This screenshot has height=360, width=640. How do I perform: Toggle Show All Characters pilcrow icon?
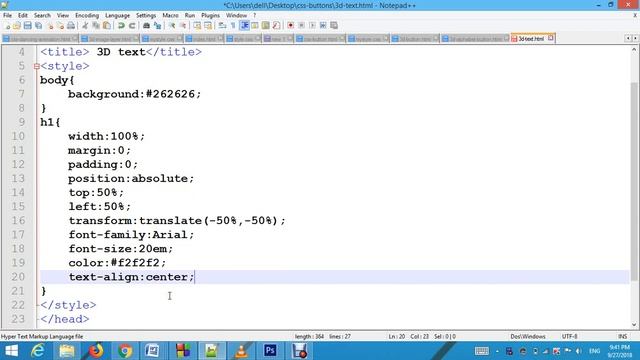(x=233, y=26)
